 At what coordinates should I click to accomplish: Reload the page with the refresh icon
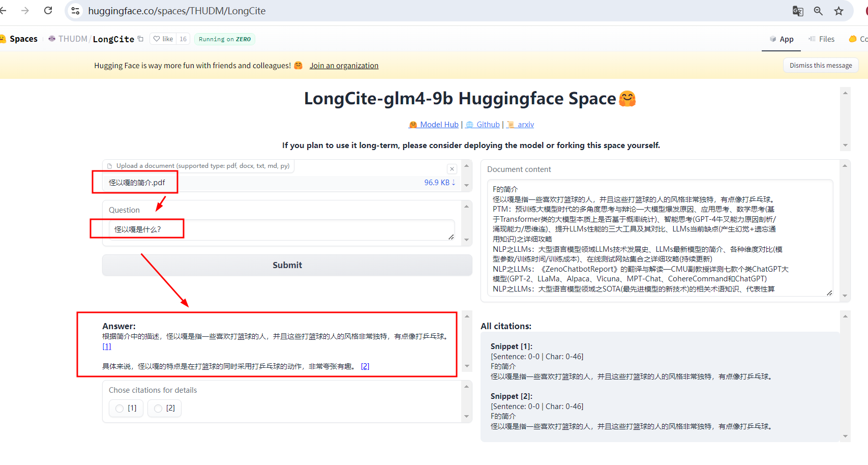48,10
